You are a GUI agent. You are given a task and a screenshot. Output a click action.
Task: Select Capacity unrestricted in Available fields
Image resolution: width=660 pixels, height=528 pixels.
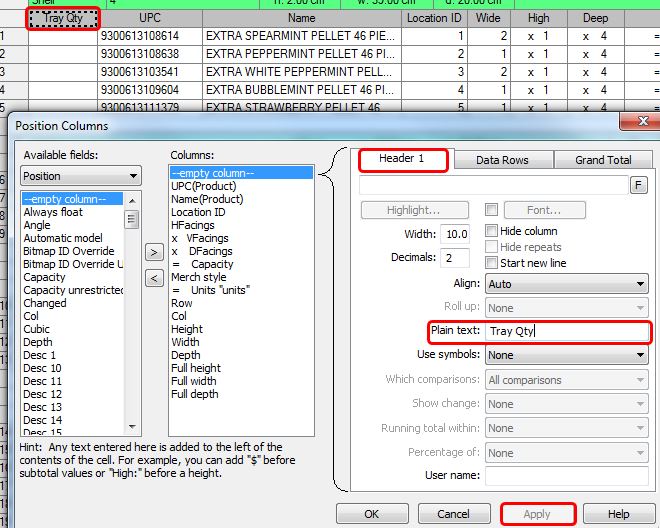point(73,291)
